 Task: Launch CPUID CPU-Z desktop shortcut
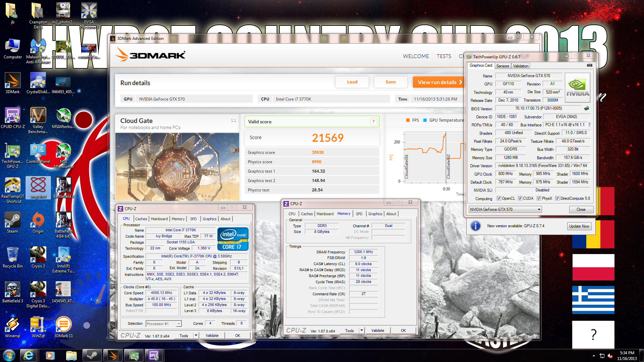pos(13,118)
